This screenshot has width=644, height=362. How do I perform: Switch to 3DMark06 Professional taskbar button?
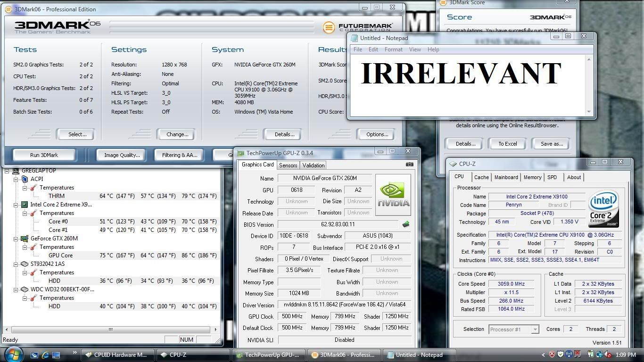coord(344,355)
